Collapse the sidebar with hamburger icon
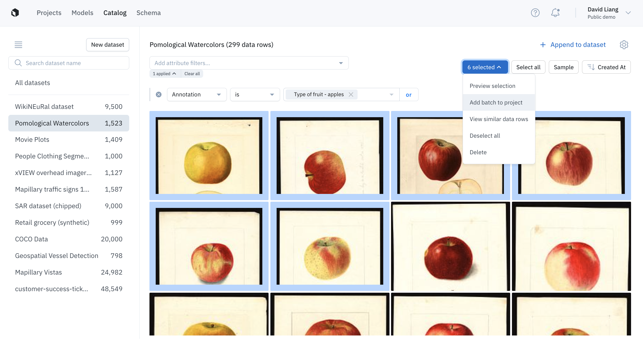643x364 pixels. 18,45
